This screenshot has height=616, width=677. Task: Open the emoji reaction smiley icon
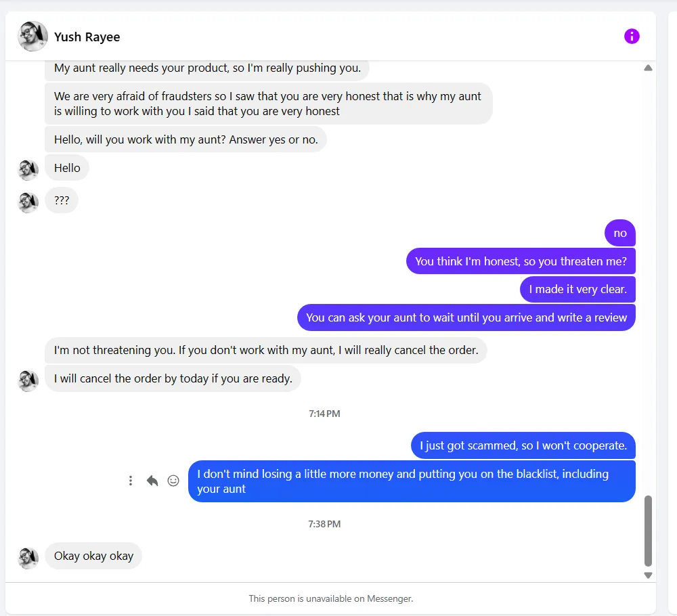click(173, 481)
